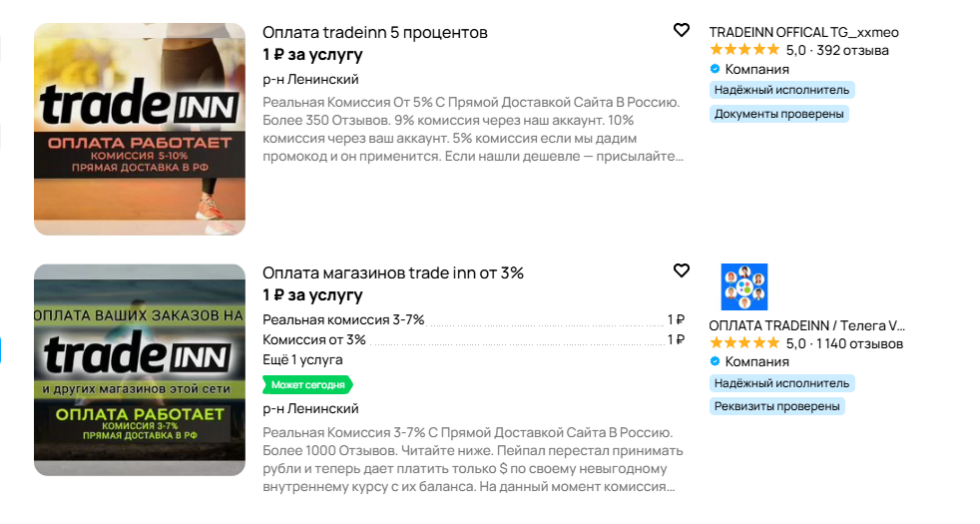This screenshot has width=980, height=524.
Task: Open the second tradeINN listing image
Action: point(140,369)
